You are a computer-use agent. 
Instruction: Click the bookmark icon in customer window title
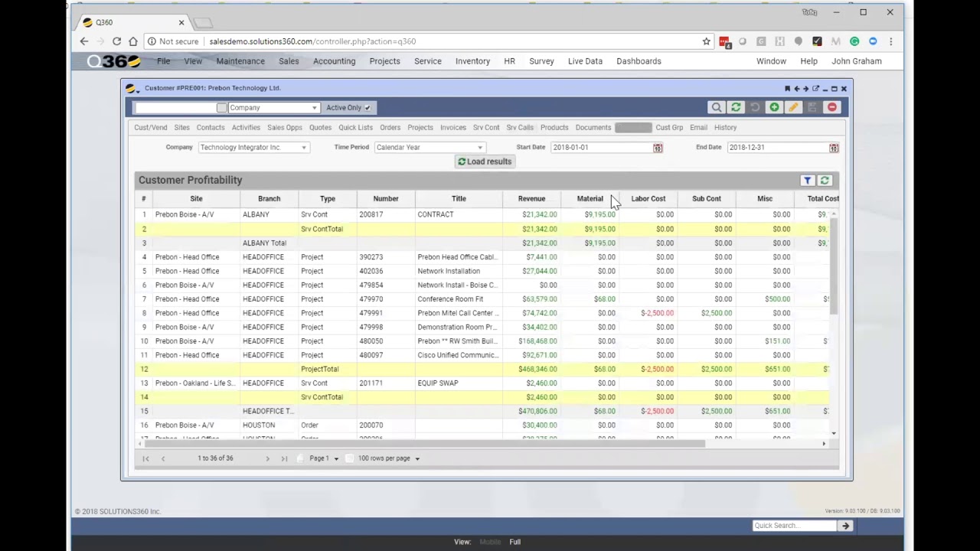[x=787, y=89]
